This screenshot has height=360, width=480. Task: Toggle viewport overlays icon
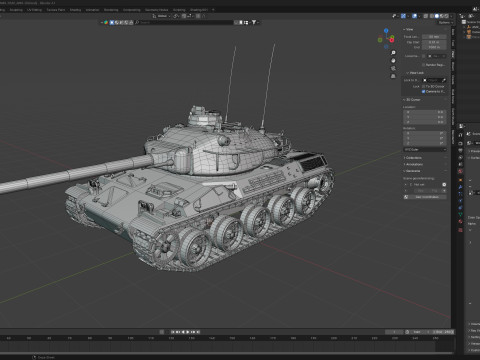(414, 16)
